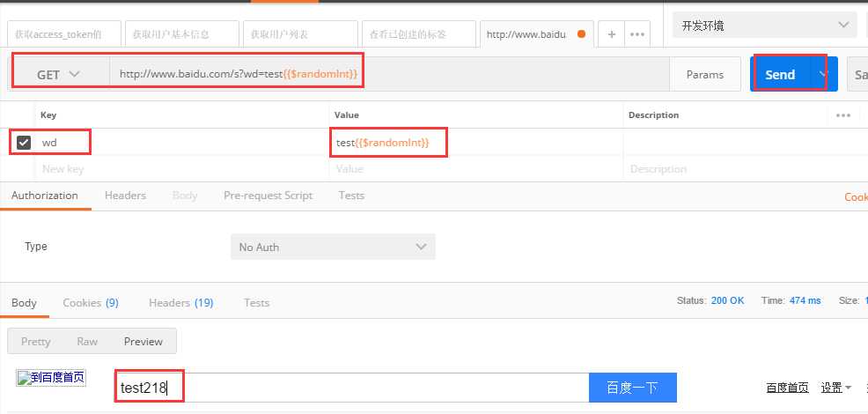Click the Params button
Viewport: 868px width, 414px height.
(704, 74)
